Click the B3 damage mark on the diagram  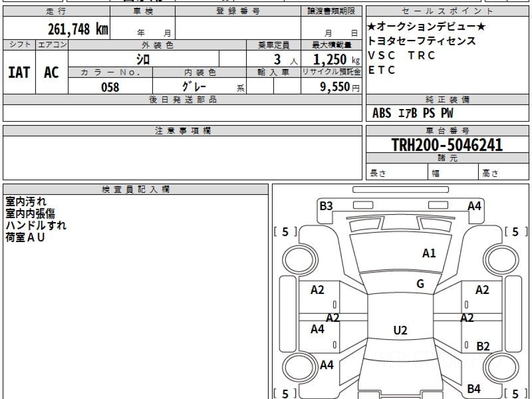click(x=326, y=206)
